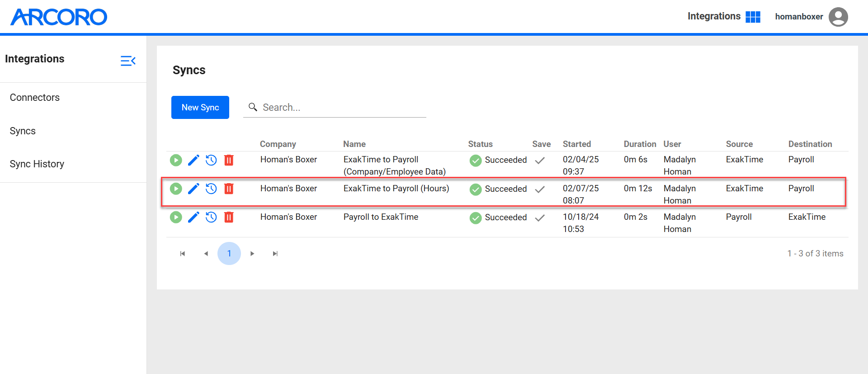The image size is (868, 374).
Task: Click the '10/18/24 10:53' started cell
Action: (580, 223)
